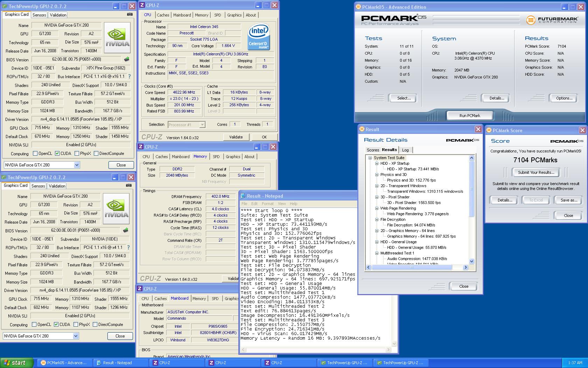588x368 pixels.
Task: Click the Bus Interface question mark in top GPU-Z
Action: pyautogui.click(x=129, y=76)
